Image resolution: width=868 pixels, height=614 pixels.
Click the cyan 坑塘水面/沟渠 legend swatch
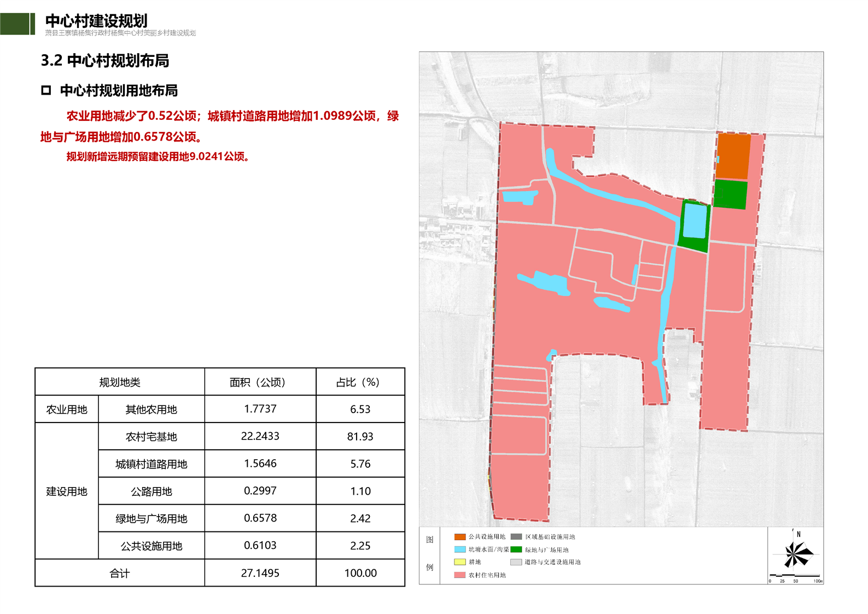pos(459,549)
